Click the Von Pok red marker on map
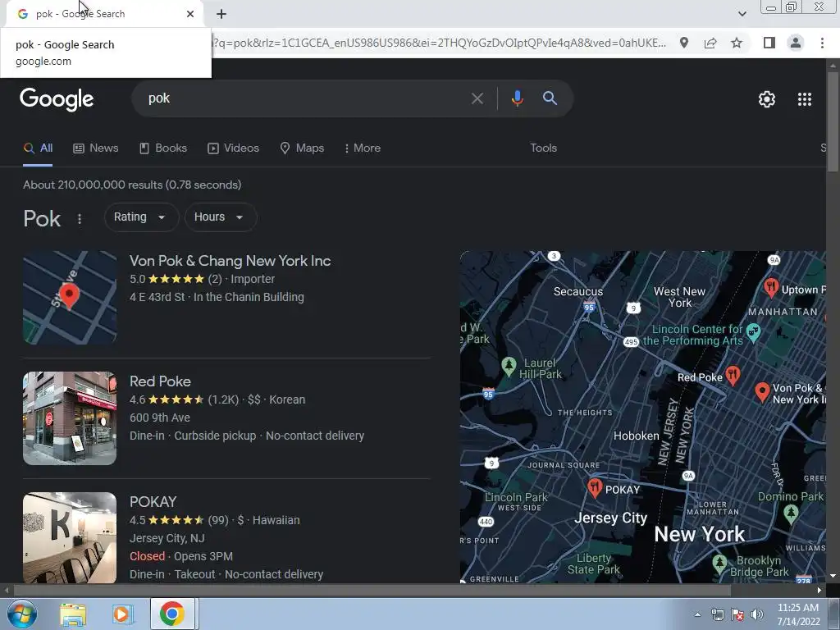This screenshot has height=630, width=840. point(762,392)
